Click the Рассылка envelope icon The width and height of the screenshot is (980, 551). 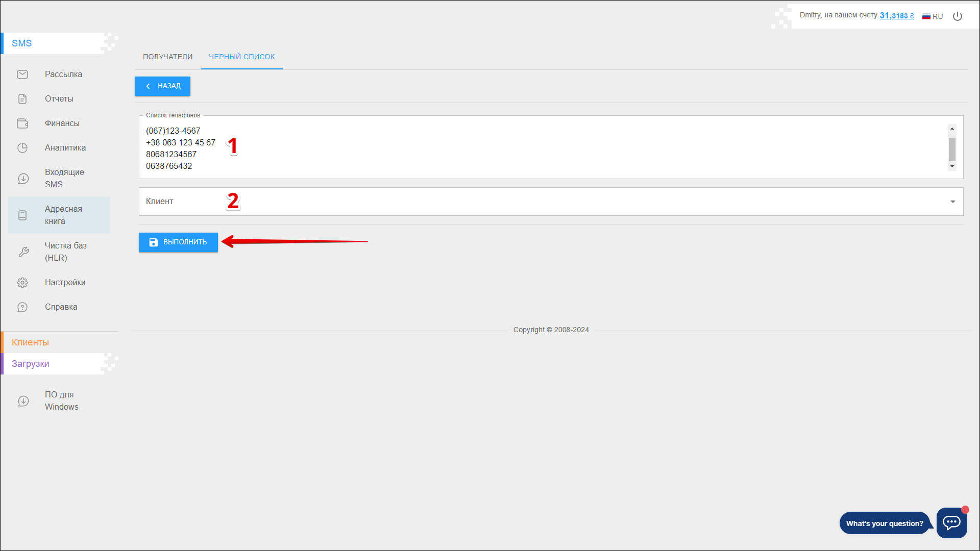tap(22, 74)
